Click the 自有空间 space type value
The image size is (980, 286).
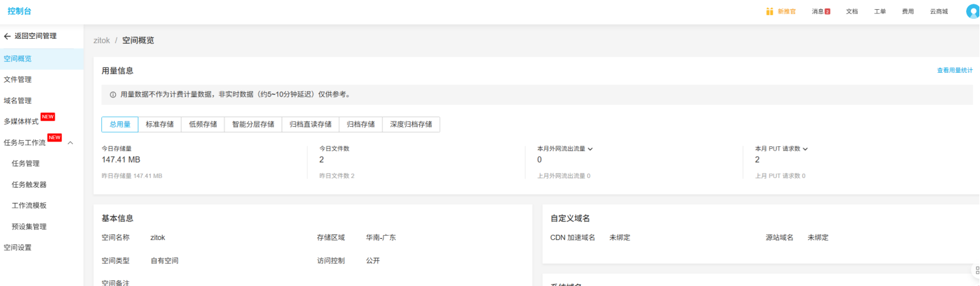pyautogui.click(x=165, y=261)
